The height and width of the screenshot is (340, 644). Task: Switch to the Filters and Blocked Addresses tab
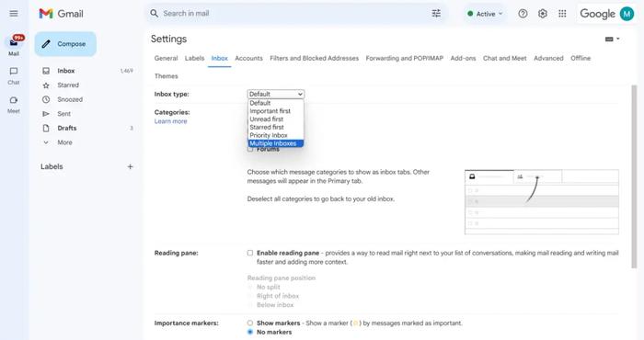click(x=315, y=58)
